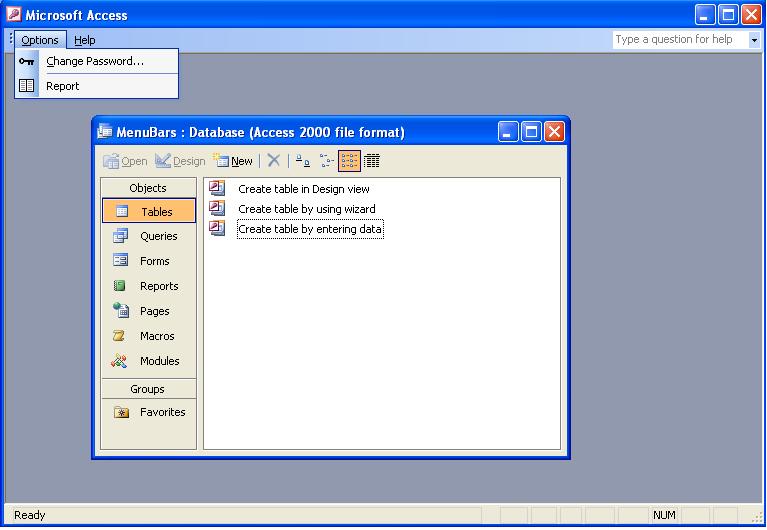Image resolution: width=767 pixels, height=530 pixels.
Task: Click the Tables grid icon
Action: 122,211
